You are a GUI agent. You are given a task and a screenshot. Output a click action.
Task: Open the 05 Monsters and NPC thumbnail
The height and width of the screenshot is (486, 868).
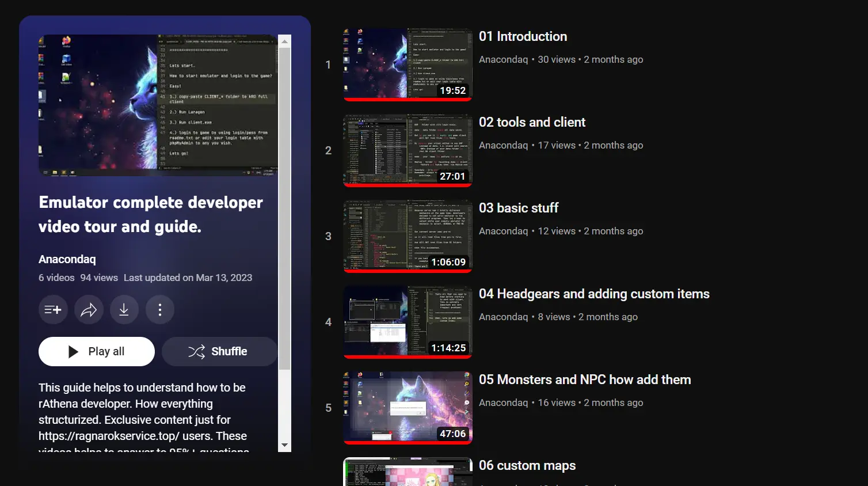408,408
